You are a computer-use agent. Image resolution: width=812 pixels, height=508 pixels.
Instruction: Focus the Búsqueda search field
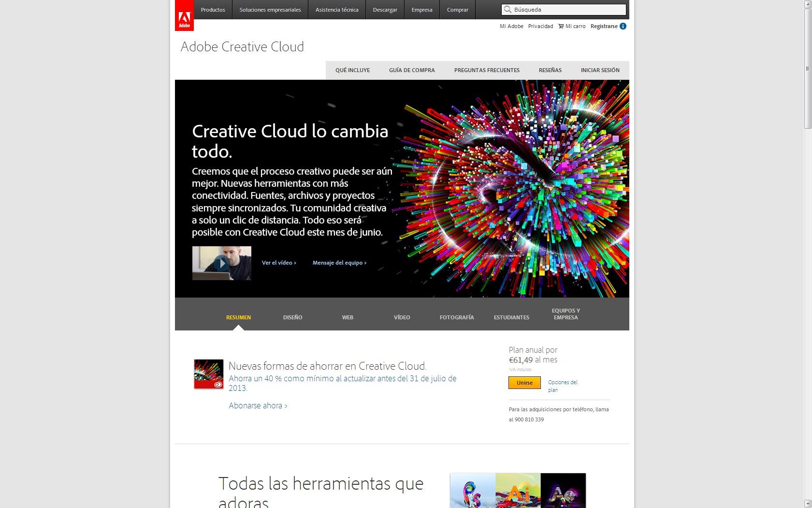[x=564, y=10]
